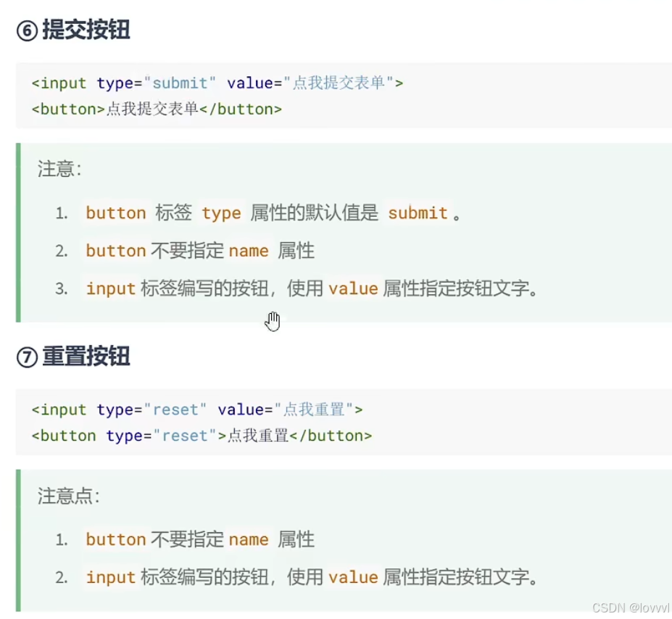Click 'button' code in the default type note
The image size is (672, 619).
click(x=116, y=213)
